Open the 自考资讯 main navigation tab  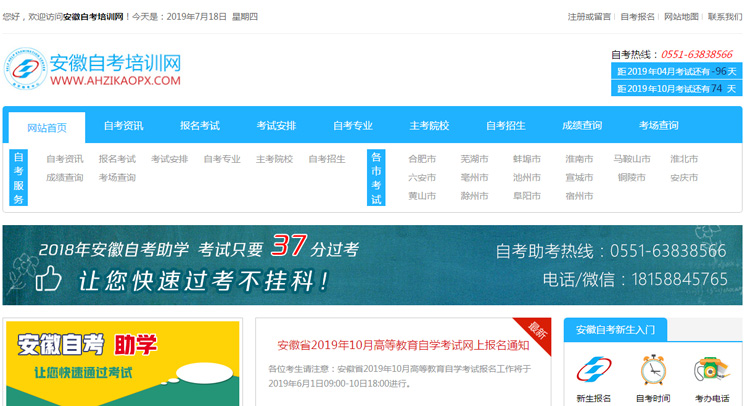pyautogui.click(x=123, y=126)
